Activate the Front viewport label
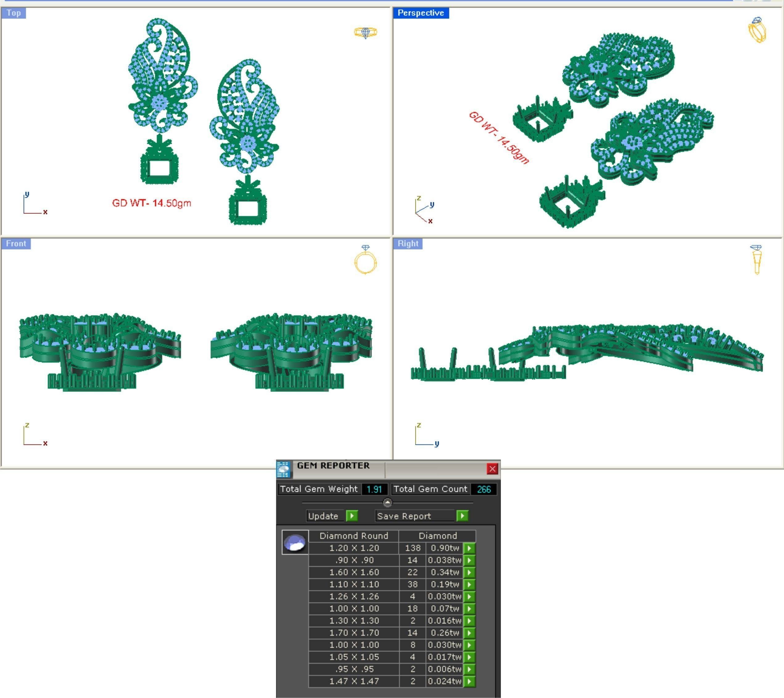 [16, 244]
